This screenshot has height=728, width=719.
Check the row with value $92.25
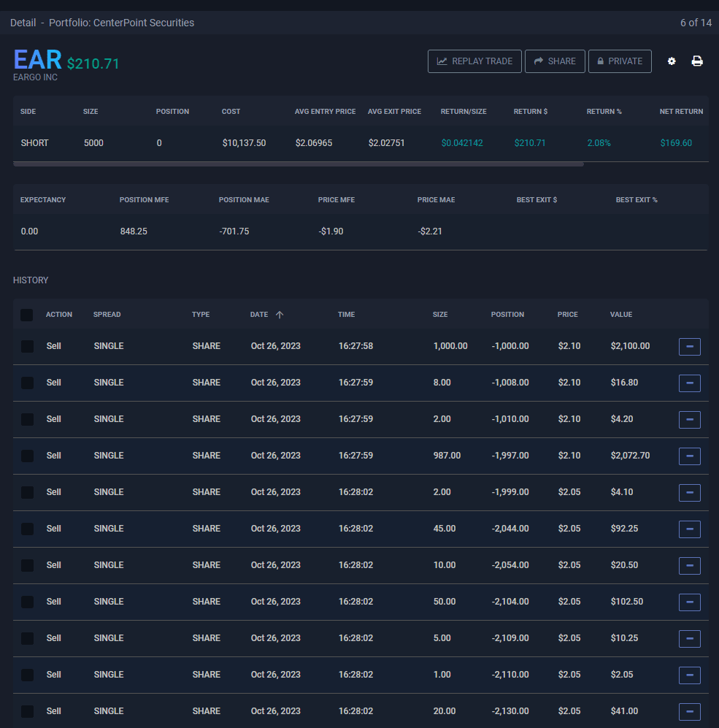coord(28,529)
